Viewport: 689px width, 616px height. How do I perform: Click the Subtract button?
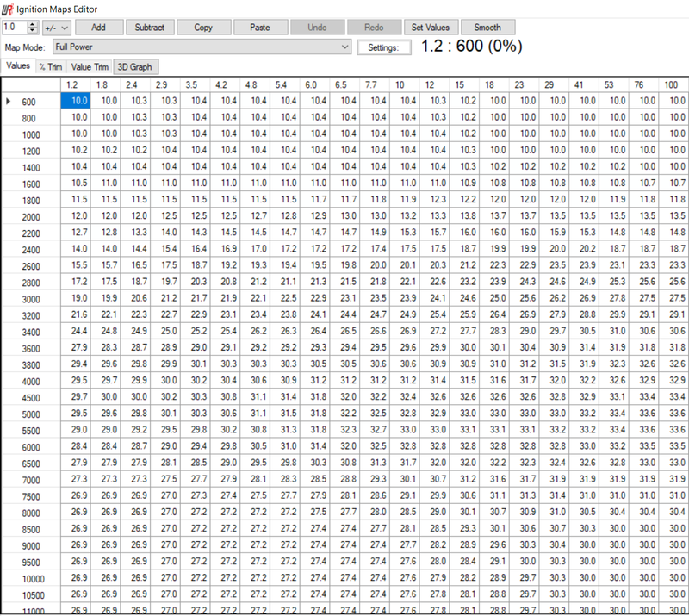coord(150,28)
